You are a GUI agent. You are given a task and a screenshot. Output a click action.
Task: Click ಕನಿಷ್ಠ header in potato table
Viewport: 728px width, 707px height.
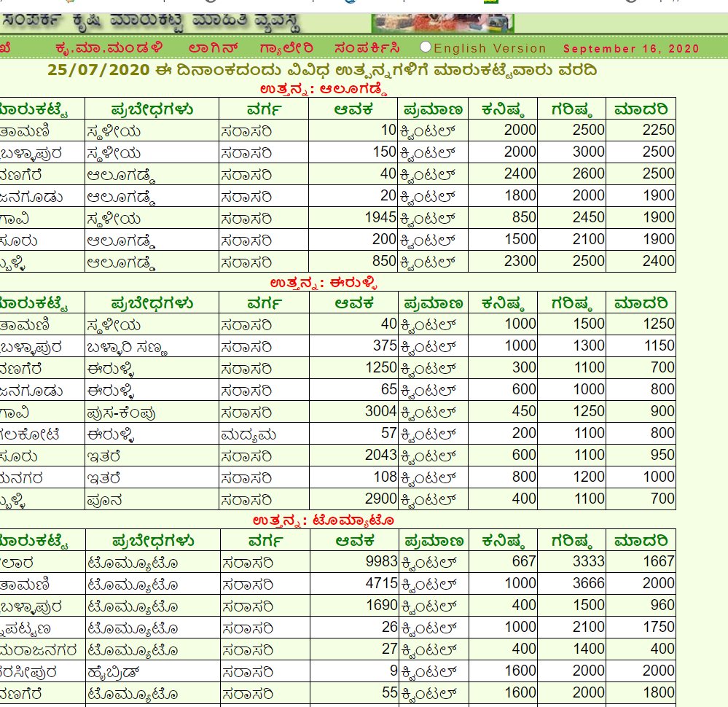[503, 109]
